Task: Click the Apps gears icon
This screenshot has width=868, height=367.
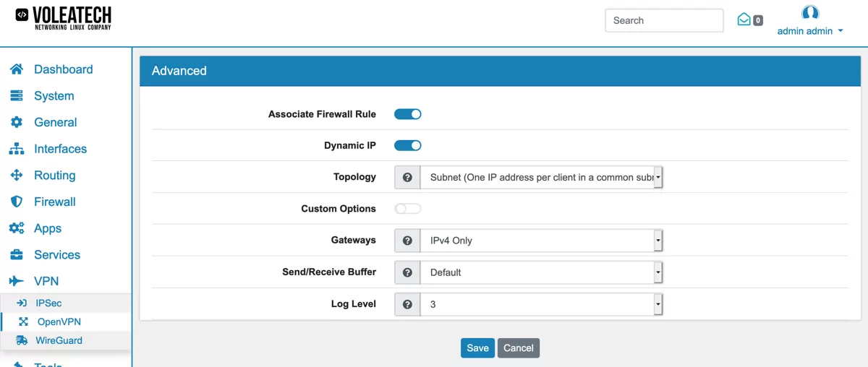Action: (x=17, y=228)
